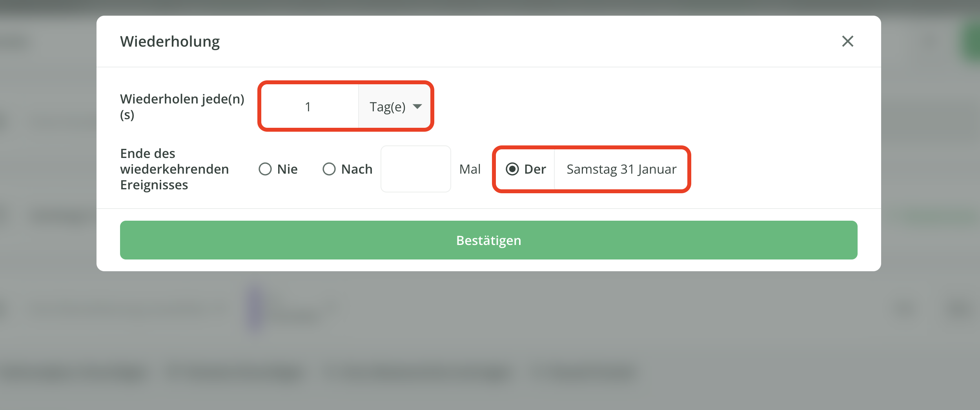Open the Tag(e) unit dropdown
Viewport: 980px width, 410px height.
pyautogui.click(x=394, y=106)
